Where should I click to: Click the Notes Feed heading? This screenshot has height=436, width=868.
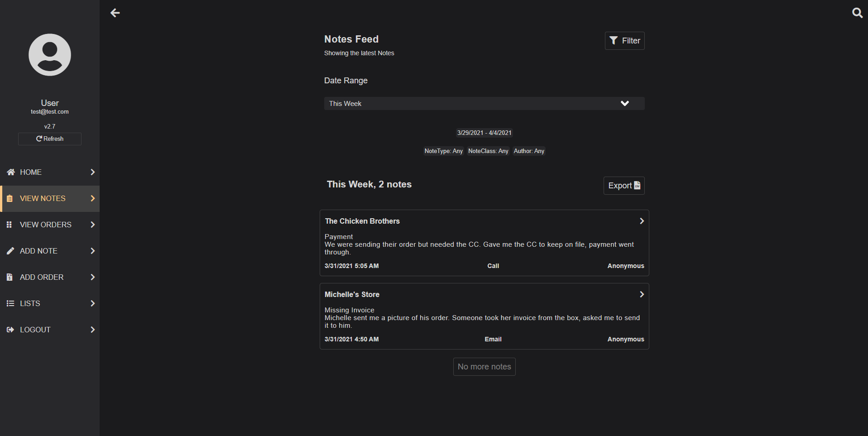[x=351, y=39]
